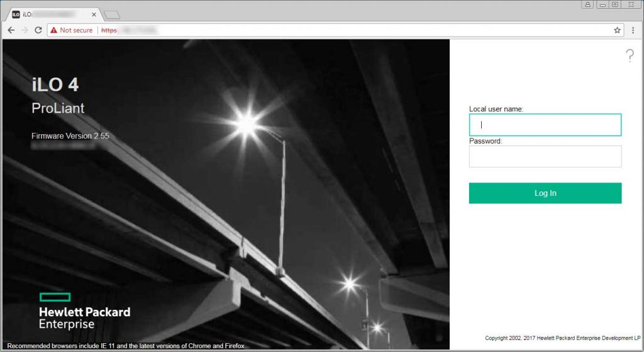
Task: Go back using the browser back arrow
Action: 11,30
